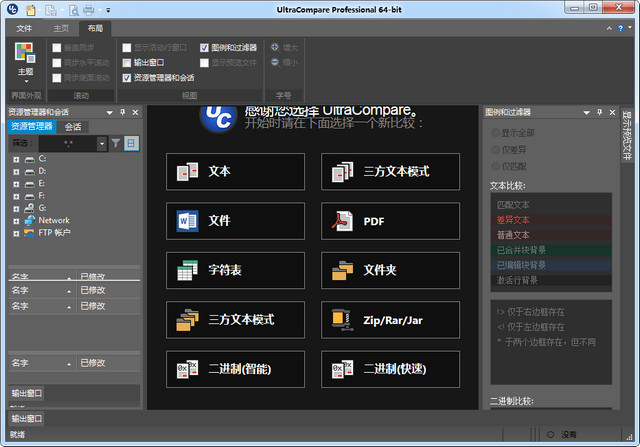
Task: Start a PDF comparison
Action: [x=390, y=221]
